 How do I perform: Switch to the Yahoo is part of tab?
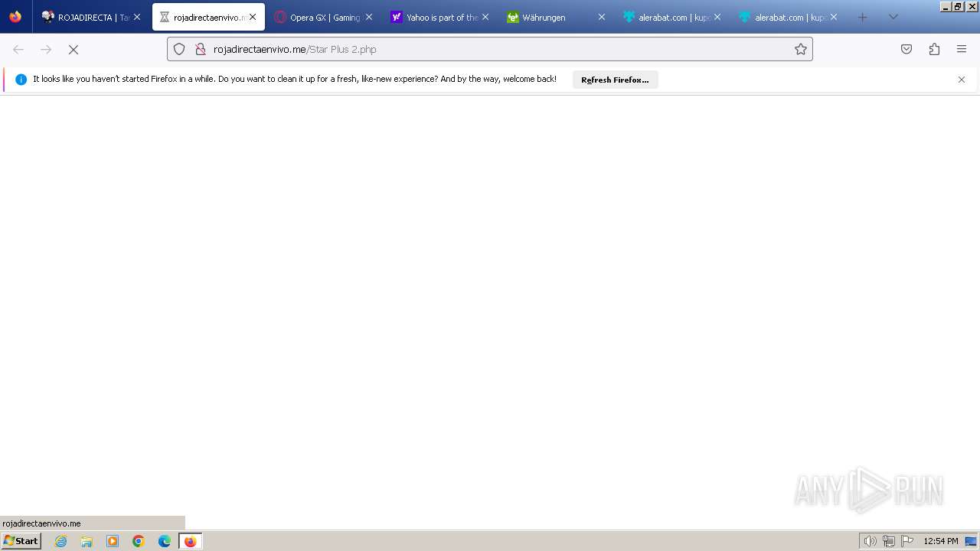click(x=440, y=17)
